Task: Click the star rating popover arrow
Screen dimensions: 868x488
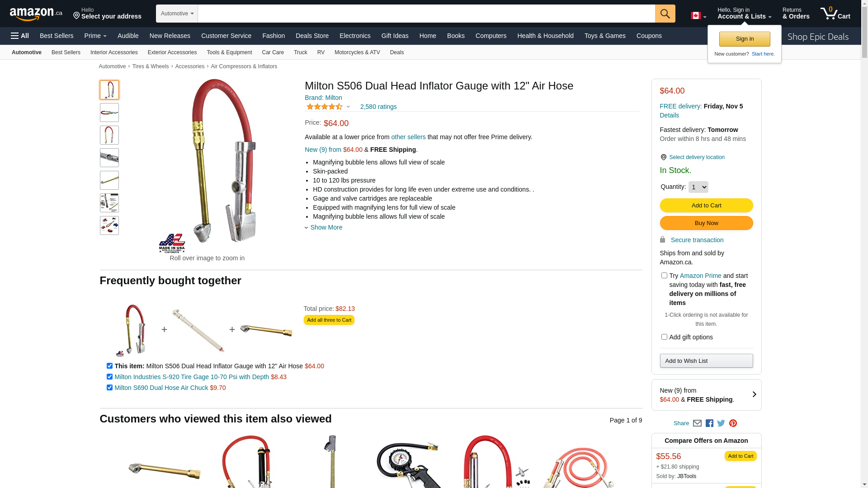Action: [348, 107]
